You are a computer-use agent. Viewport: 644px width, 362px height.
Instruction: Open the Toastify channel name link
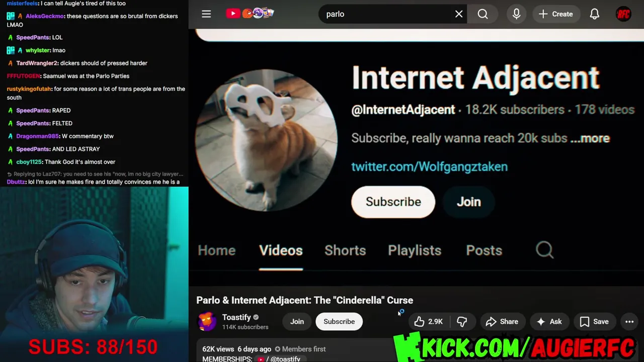pos(236,317)
